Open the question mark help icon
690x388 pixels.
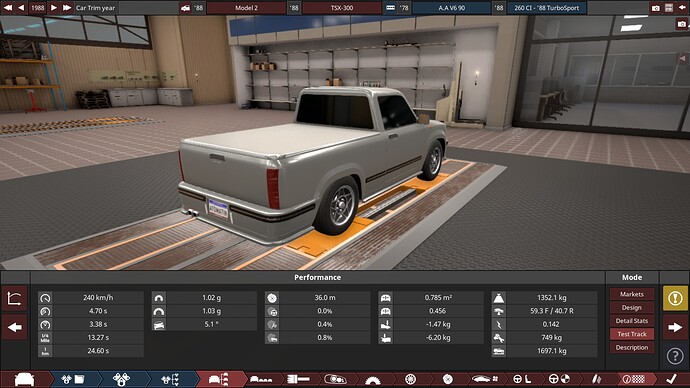pos(675,355)
